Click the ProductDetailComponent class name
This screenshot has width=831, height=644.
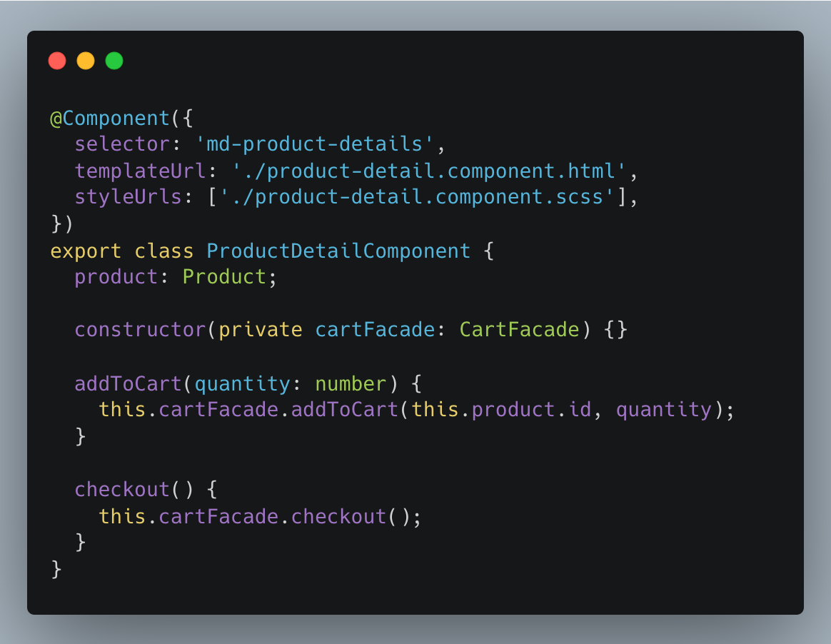click(338, 251)
